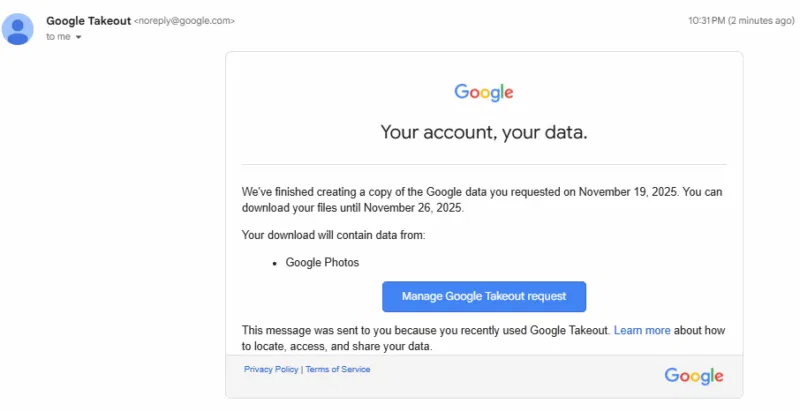Open the Privacy Policy link
The image size is (800, 411).
tap(271, 369)
